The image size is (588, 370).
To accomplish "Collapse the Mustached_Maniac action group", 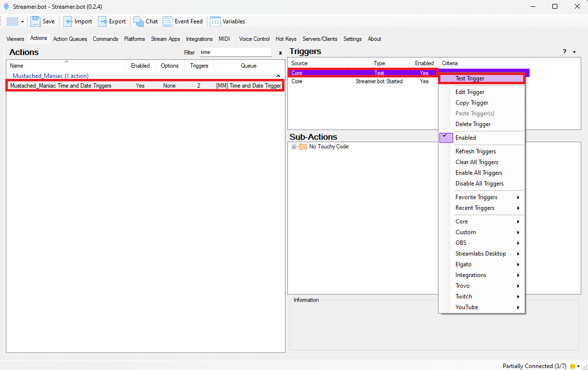I will click(x=278, y=76).
